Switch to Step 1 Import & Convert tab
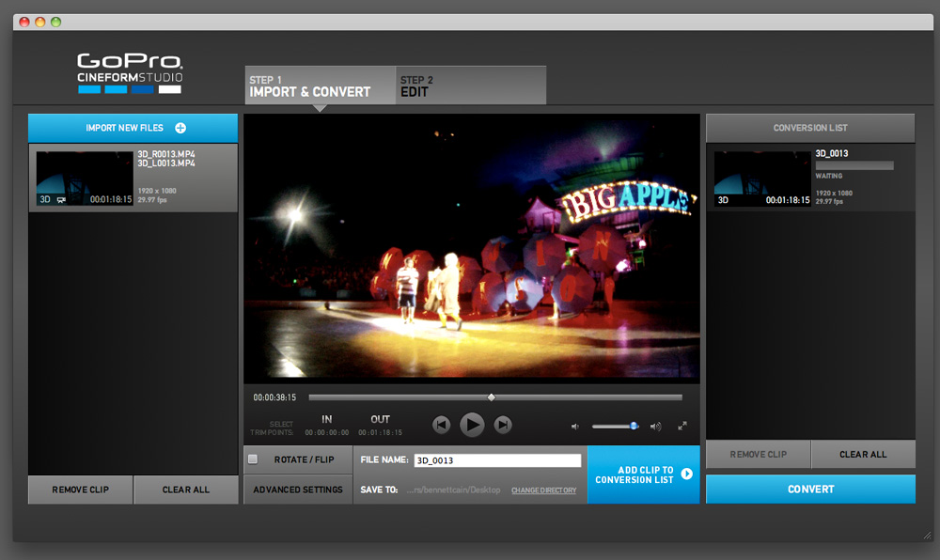 [321, 86]
